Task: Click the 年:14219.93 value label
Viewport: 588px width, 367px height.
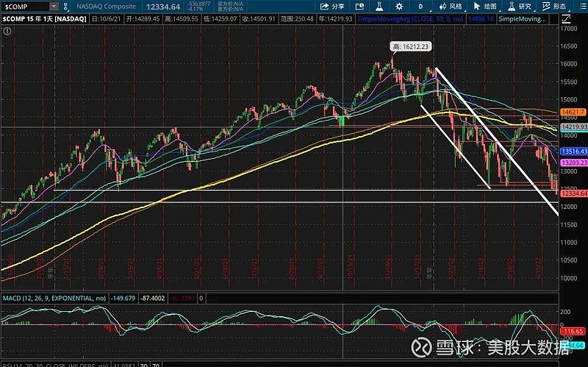Action: click(x=336, y=19)
